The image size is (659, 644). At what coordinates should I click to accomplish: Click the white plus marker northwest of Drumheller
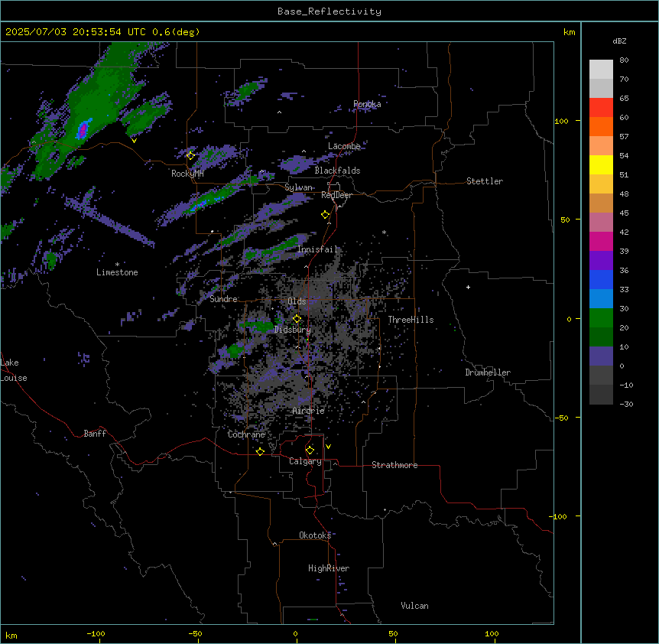[x=468, y=287]
